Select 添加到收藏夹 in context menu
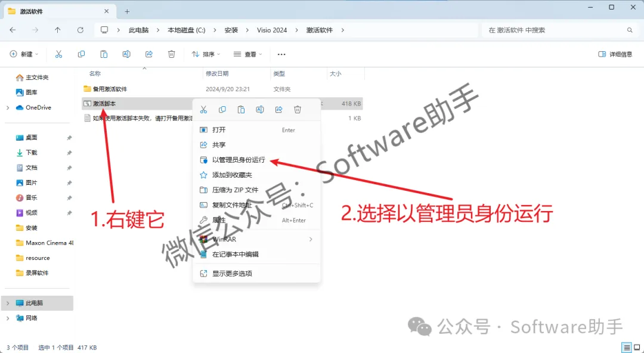 point(256,175)
